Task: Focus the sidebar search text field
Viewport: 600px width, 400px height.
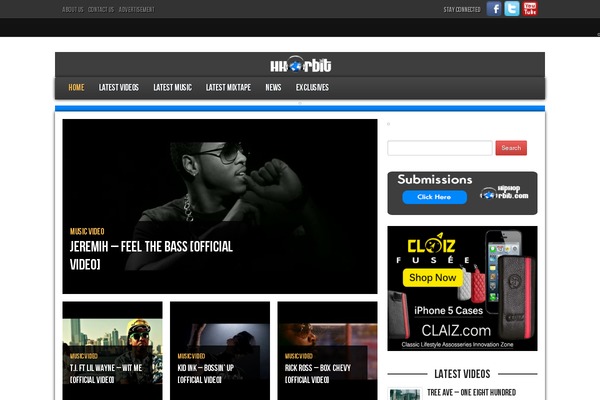Action: coord(440,148)
